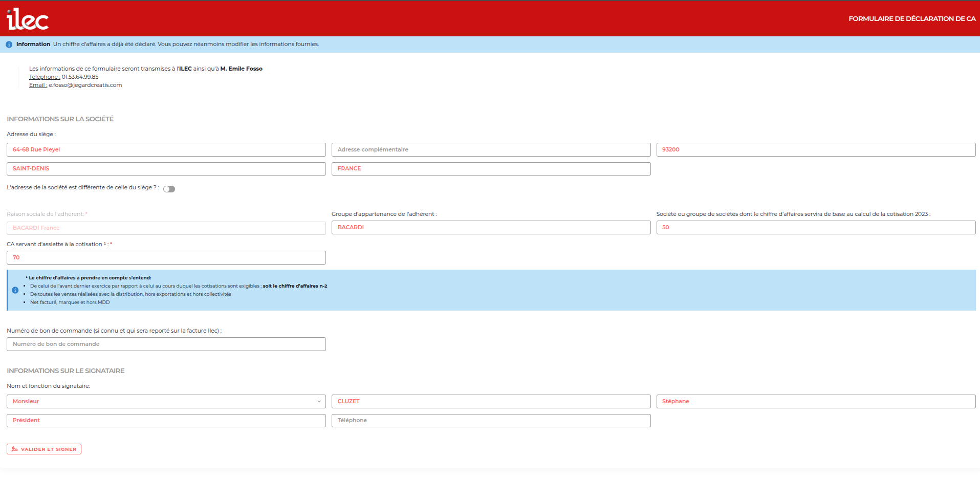Click the signatory Téléphone field
Screen dimensions: 980x480
point(491,421)
